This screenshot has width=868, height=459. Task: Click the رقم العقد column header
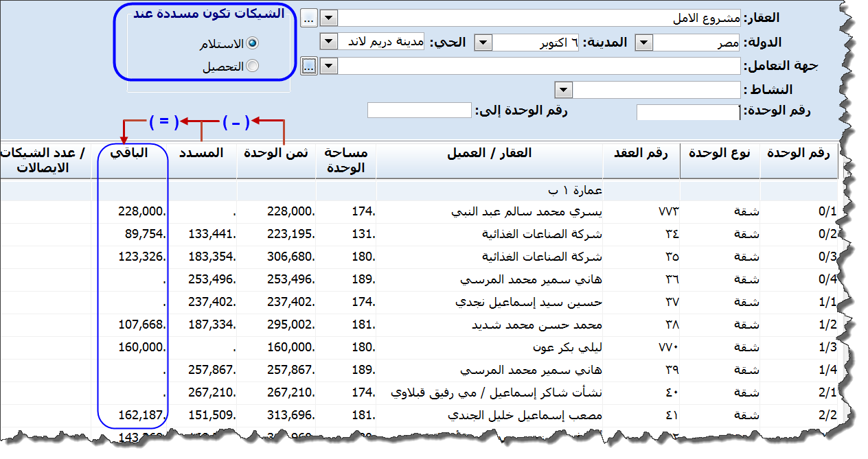pyautogui.click(x=641, y=154)
